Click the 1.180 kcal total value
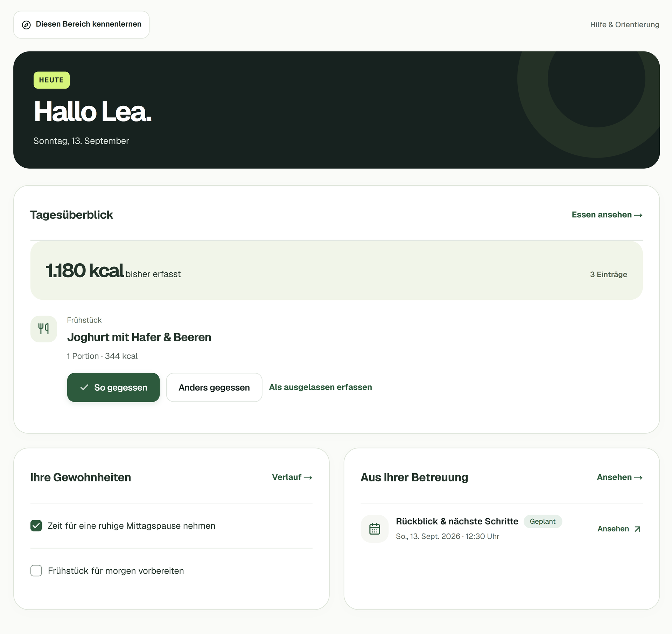Screen dimensions: 672x634 (x=85, y=270)
